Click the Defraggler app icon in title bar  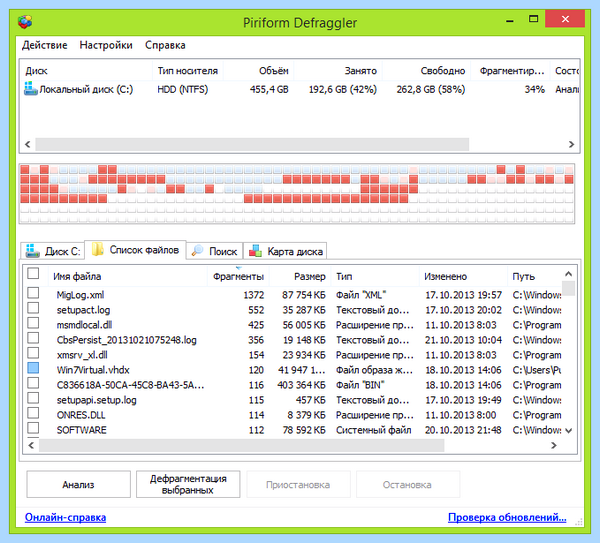click(25, 21)
